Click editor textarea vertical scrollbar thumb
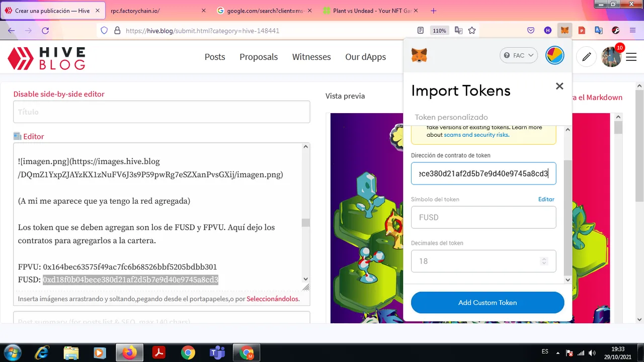Screen dimensions: 644x362 305,223
